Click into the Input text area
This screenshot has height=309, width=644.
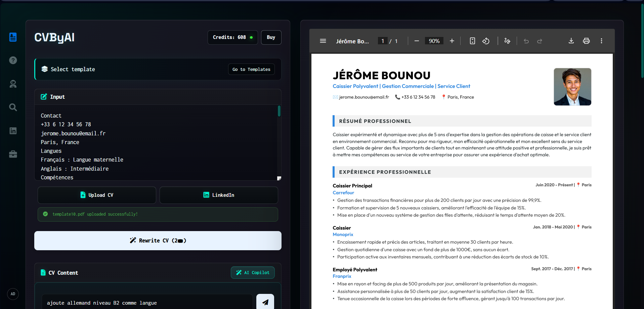pyautogui.click(x=156, y=143)
